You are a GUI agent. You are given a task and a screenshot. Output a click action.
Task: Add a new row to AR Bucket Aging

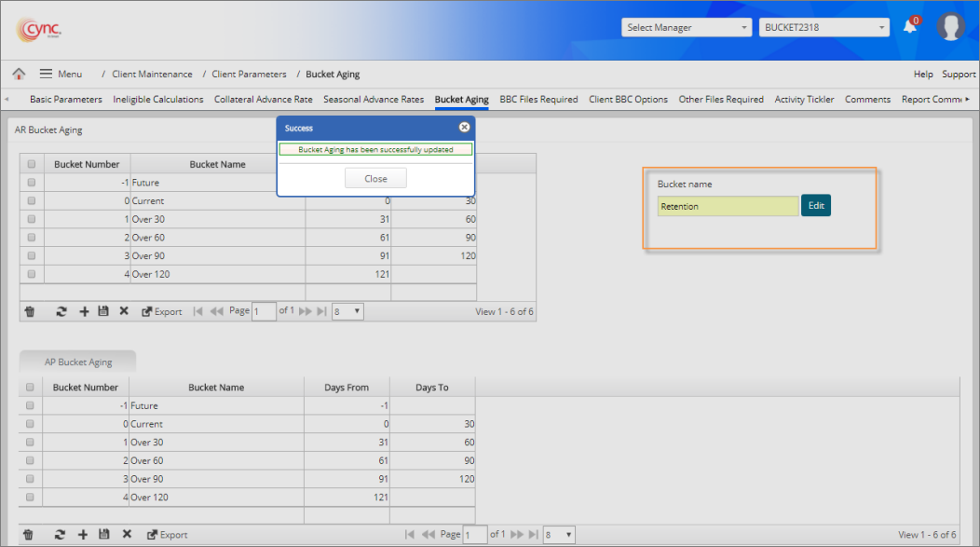click(84, 311)
